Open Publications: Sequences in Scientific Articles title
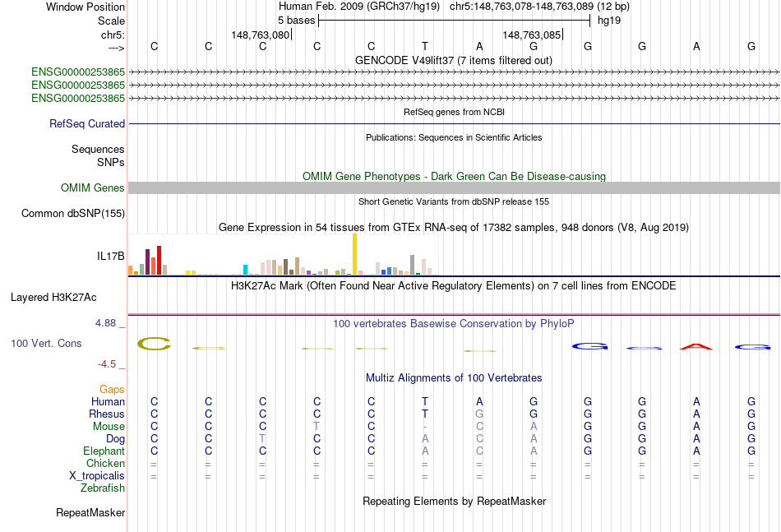Screen dimensions: 781x532 [x=454, y=137]
